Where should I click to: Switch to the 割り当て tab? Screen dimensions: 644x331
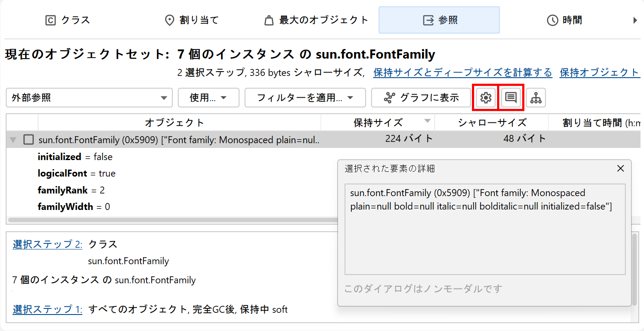(192, 20)
